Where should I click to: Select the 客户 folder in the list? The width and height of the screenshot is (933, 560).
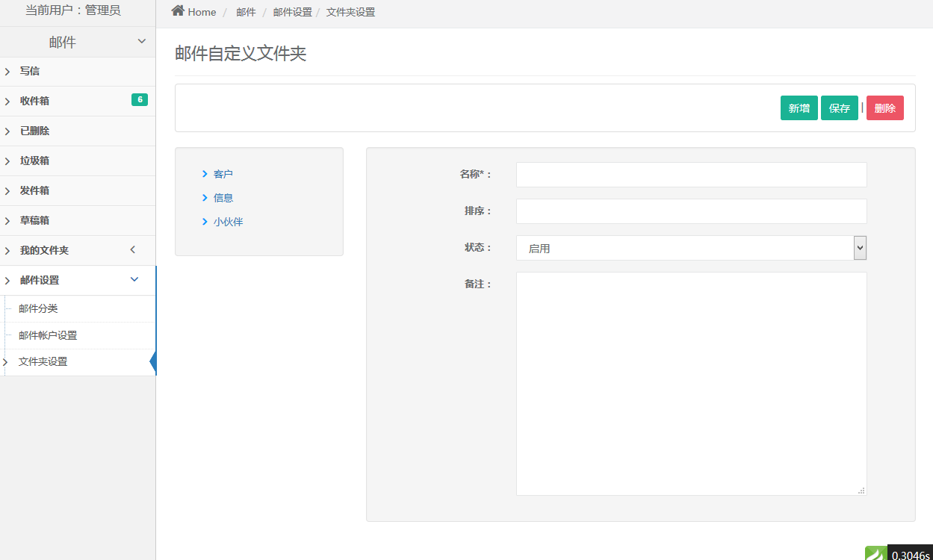click(223, 174)
